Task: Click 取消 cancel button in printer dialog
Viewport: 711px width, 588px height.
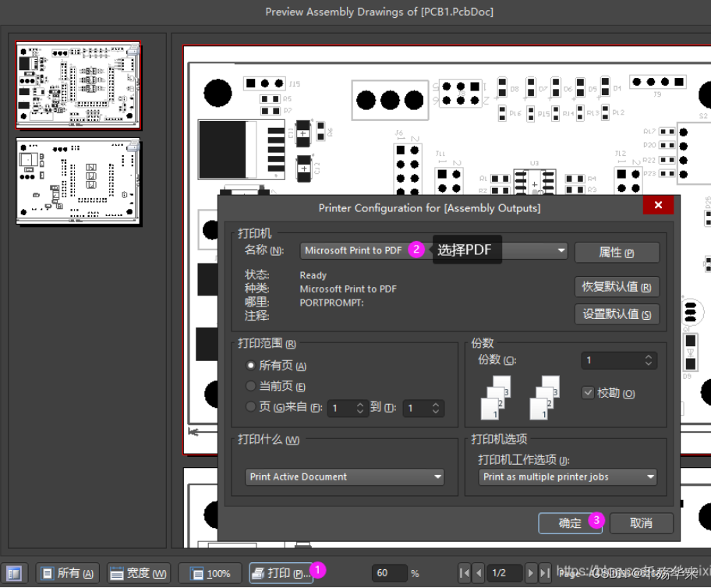Action: (641, 523)
